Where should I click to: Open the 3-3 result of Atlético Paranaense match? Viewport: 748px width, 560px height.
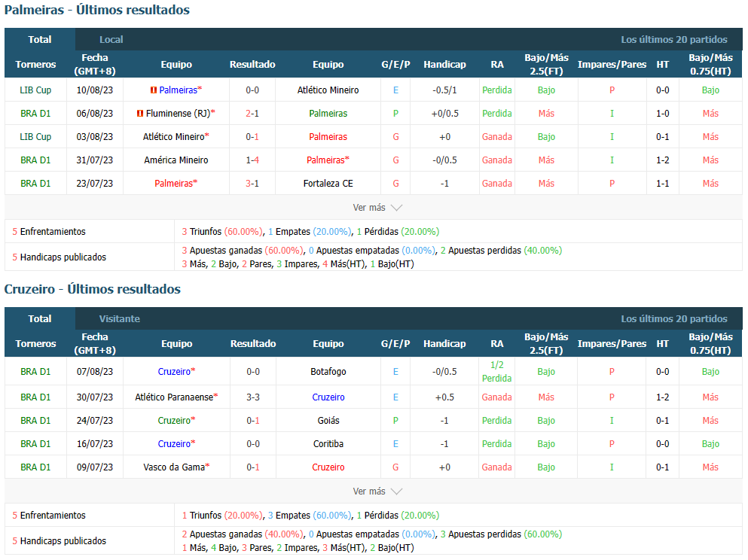(x=253, y=397)
